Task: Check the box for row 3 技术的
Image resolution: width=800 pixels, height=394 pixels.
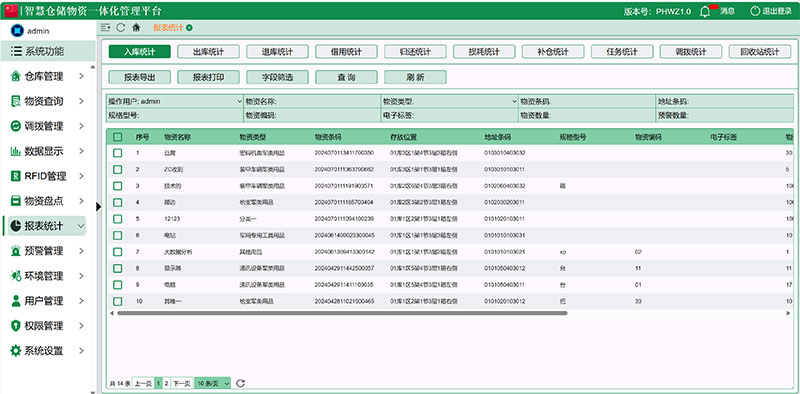Action: click(118, 186)
